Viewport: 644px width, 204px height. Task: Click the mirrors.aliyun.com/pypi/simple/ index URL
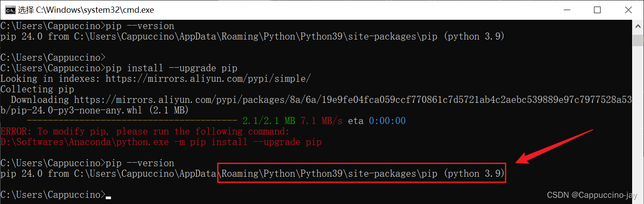coord(208,79)
